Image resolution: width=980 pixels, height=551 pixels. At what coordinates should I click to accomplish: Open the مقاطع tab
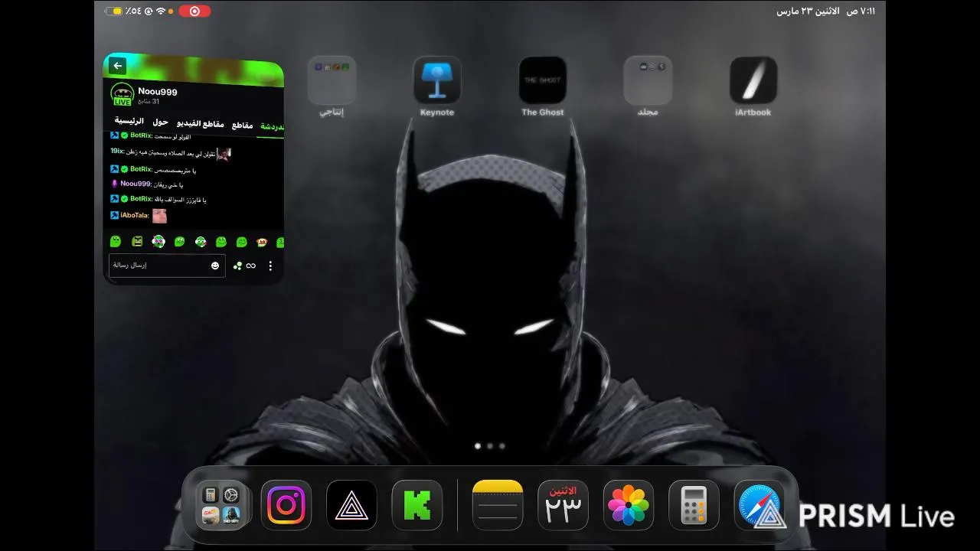coord(243,125)
